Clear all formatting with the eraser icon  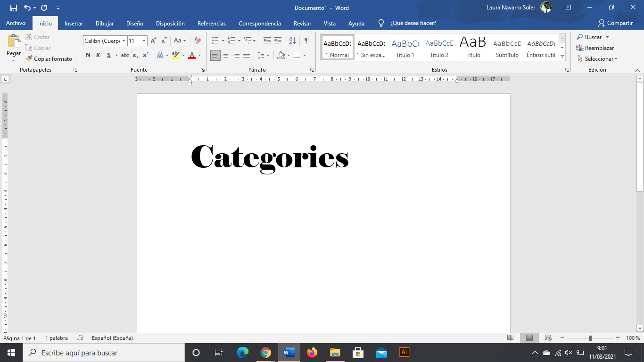[x=198, y=41]
